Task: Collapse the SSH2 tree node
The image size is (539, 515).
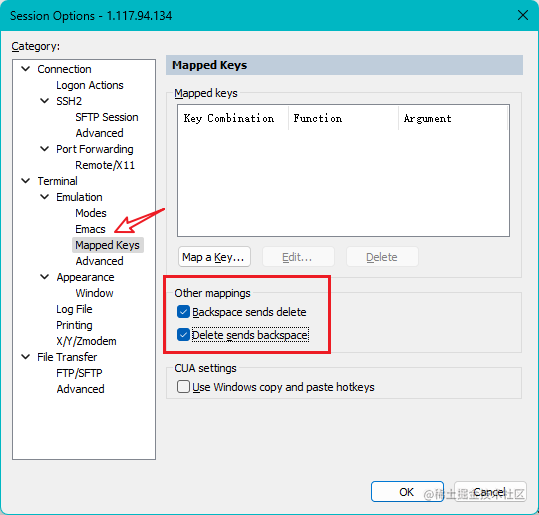Action: (45, 101)
